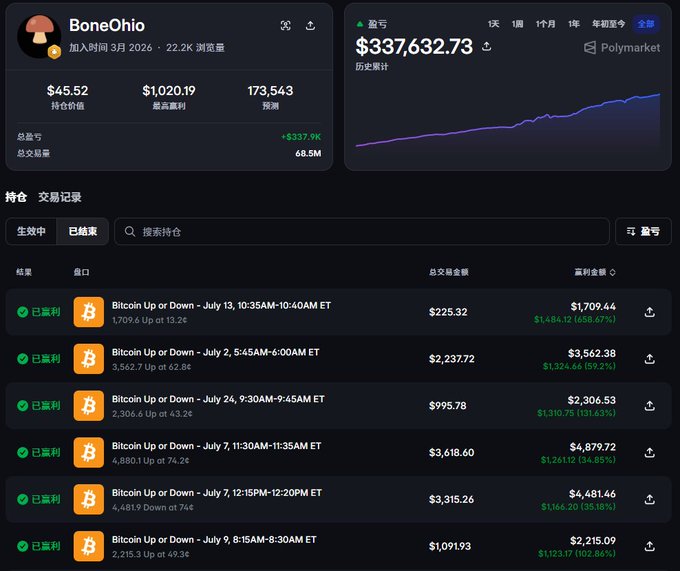Select the 1天 time range
The width and height of the screenshot is (680, 571).
493,24
